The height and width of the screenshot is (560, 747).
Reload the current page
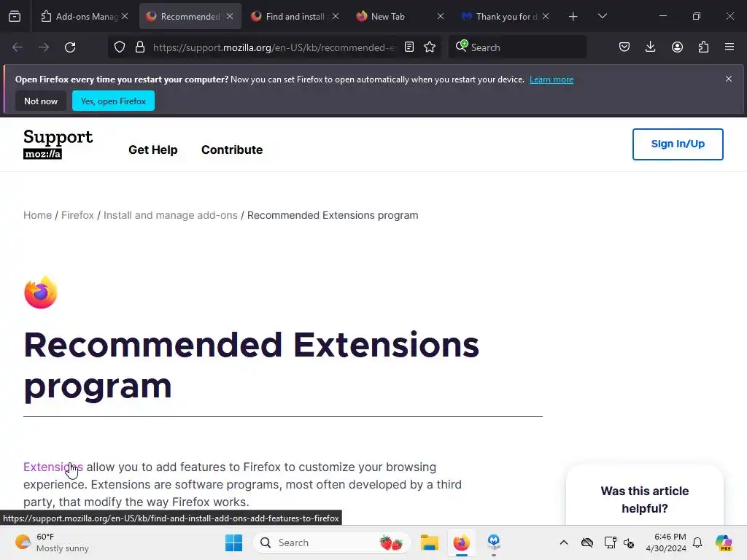[x=70, y=47]
